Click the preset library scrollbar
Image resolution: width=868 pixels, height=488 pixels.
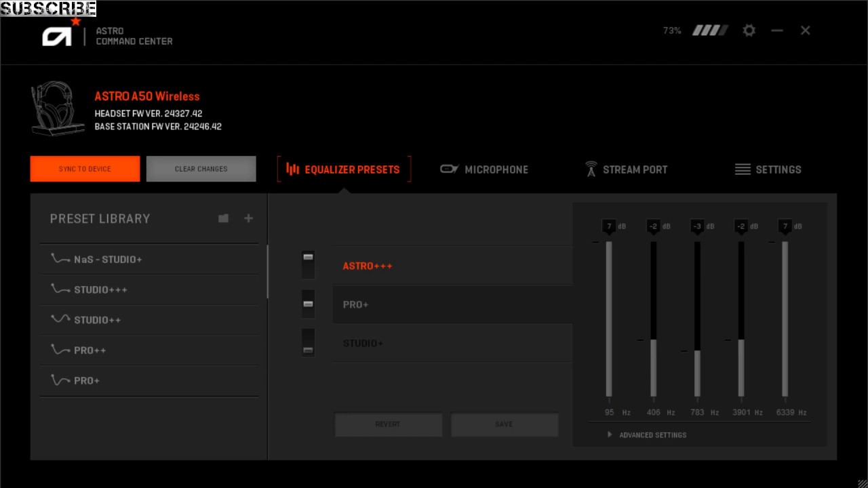coord(267,271)
